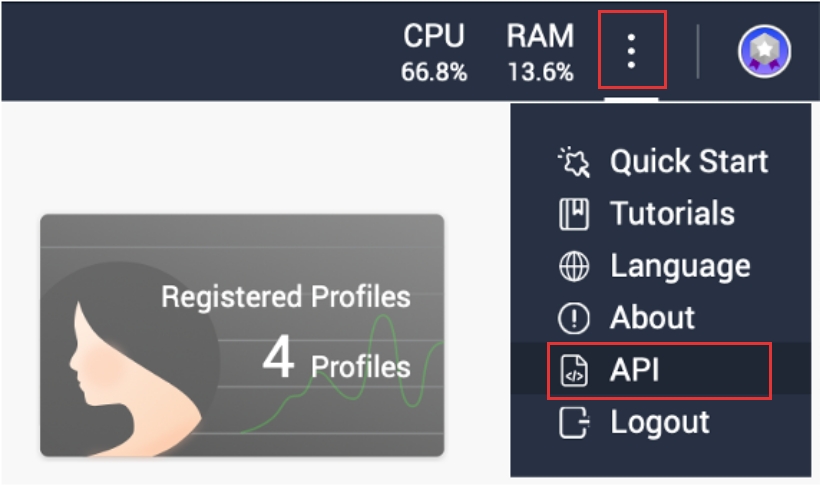820x485 pixels.
Task: Open the Tutorials menu entry
Action: click(x=672, y=214)
